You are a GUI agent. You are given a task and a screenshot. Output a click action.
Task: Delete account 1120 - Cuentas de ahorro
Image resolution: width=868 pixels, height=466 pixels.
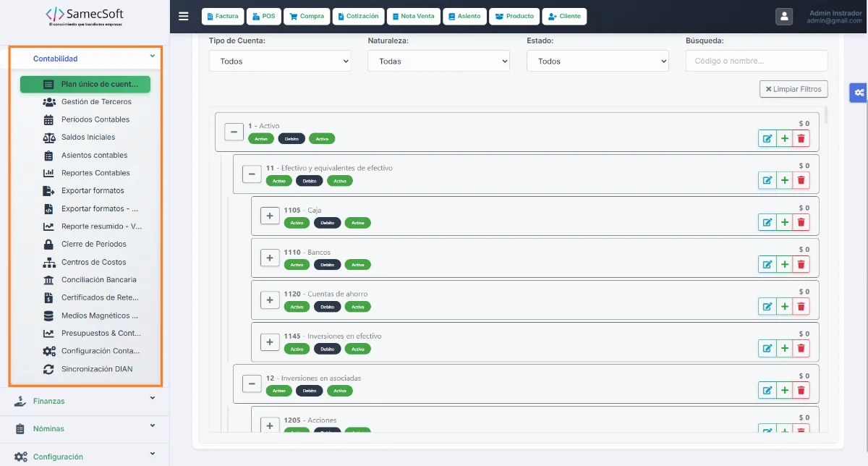(x=801, y=306)
